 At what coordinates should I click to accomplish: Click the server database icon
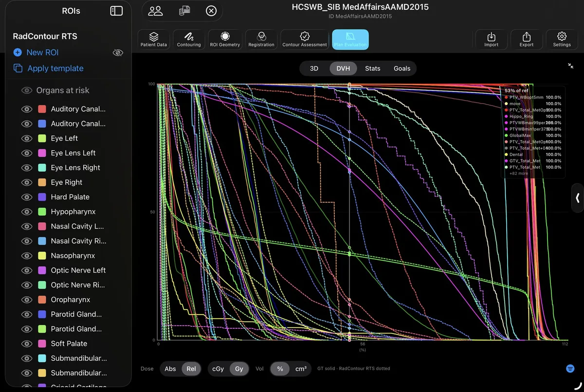[x=184, y=11]
